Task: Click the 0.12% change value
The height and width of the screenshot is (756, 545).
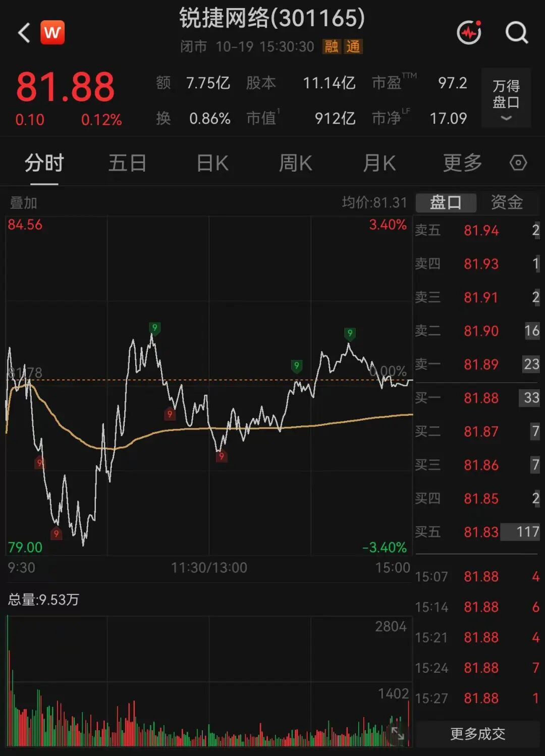Action: (101, 120)
